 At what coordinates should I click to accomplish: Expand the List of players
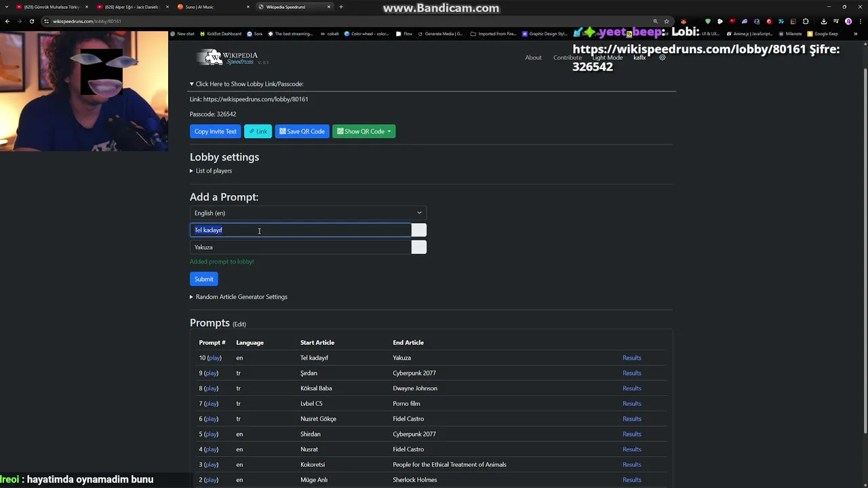[211, 171]
